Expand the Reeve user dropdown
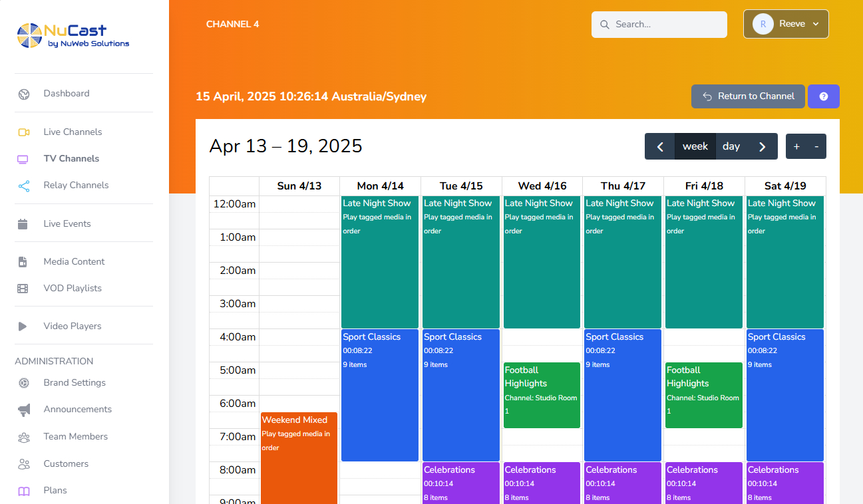This screenshot has width=863, height=504. click(786, 24)
